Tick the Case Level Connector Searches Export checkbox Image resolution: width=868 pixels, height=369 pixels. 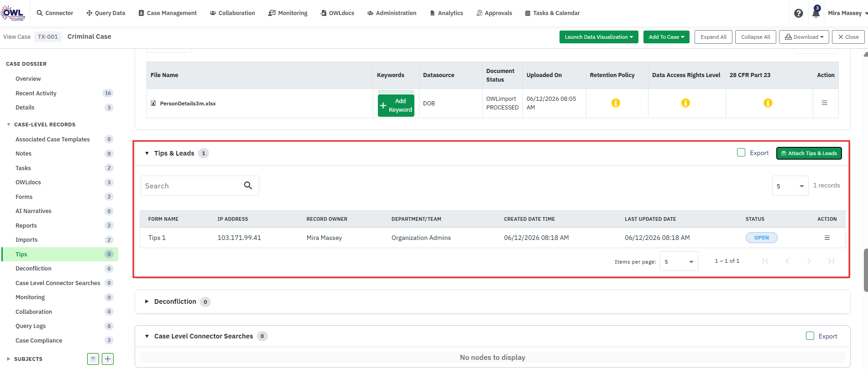point(810,336)
